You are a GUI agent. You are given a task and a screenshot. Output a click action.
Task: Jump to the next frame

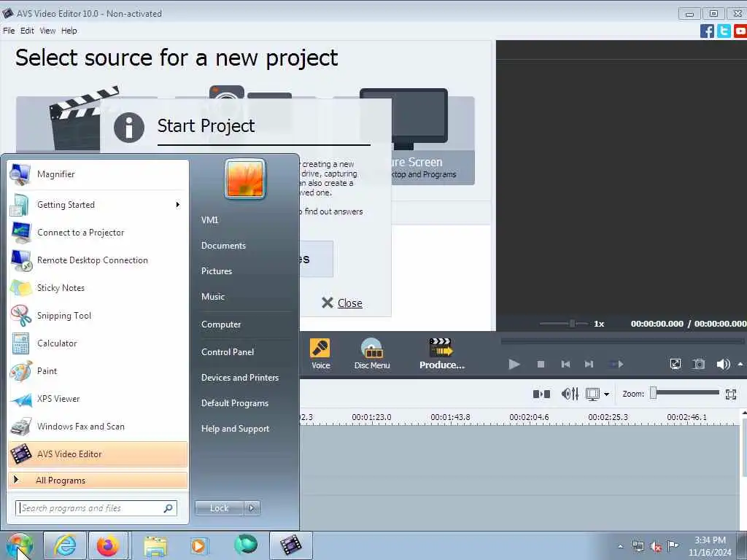click(x=589, y=365)
